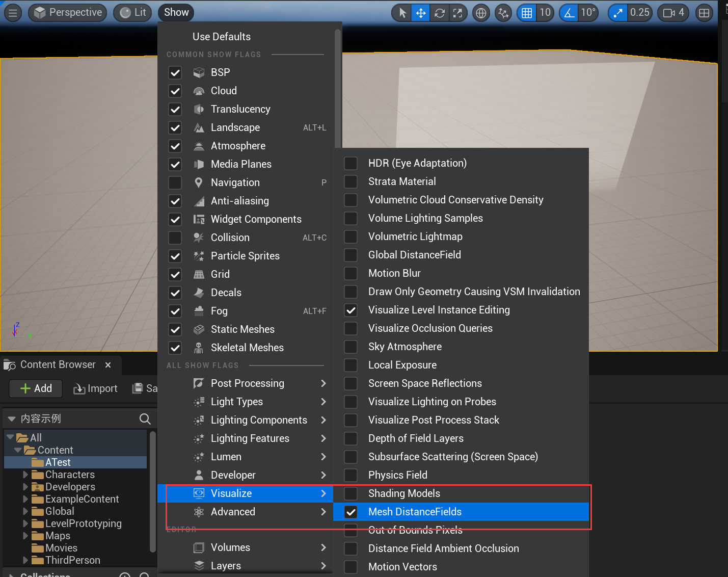Open the Volumes submenu
This screenshot has height=577, width=728.
246,547
